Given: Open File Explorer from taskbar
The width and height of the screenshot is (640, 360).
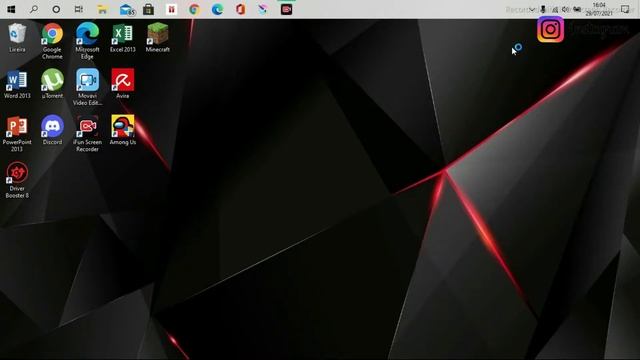Looking at the screenshot, I should [x=102, y=9].
